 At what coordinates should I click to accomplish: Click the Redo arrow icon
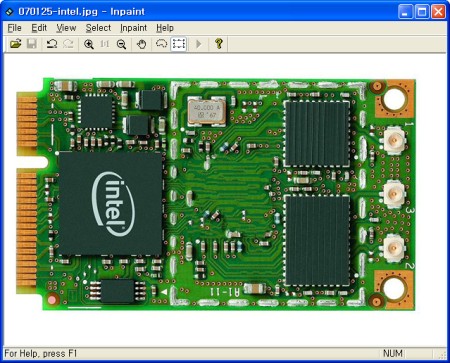click(x=68, y=44)
